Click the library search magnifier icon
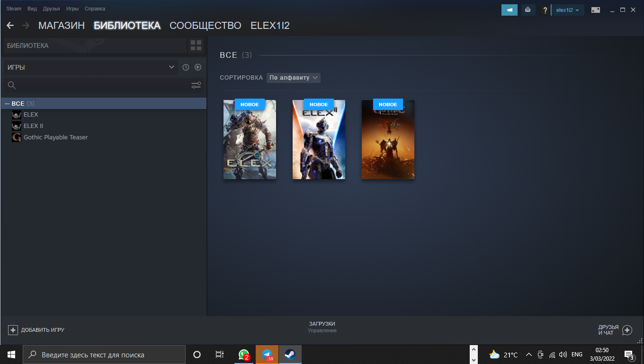This screenshot has width=644, height=364. [12, 85]
